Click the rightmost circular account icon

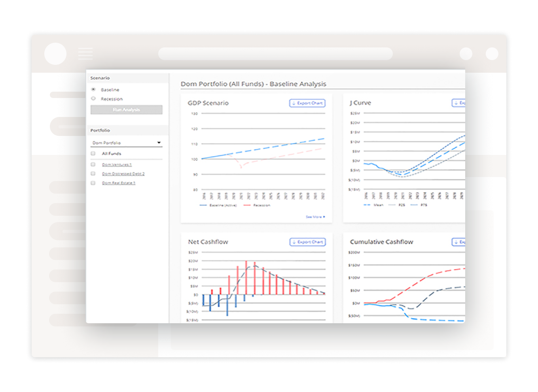(492, 53)
